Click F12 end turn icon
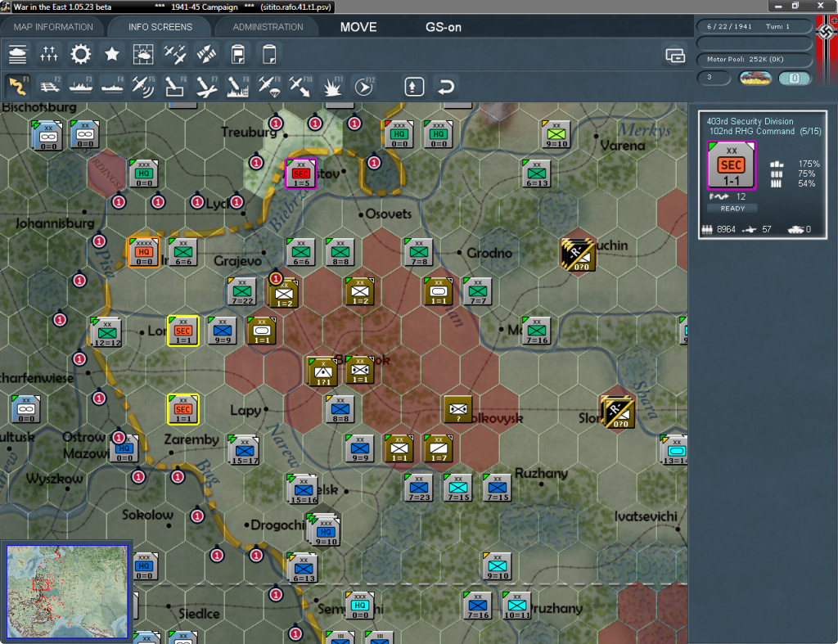 (364, 86)
